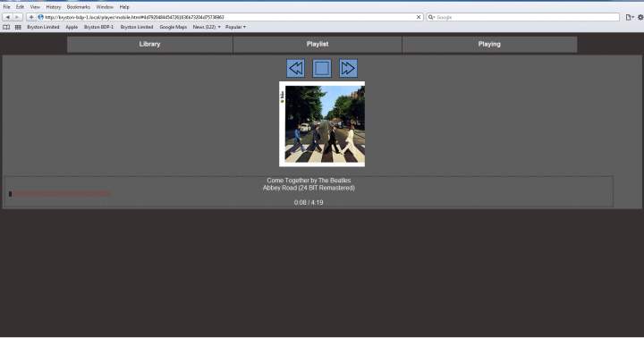Seek using the red track progress bar
The height and width of the screenshot is (338, 644).
coord(61,193)
